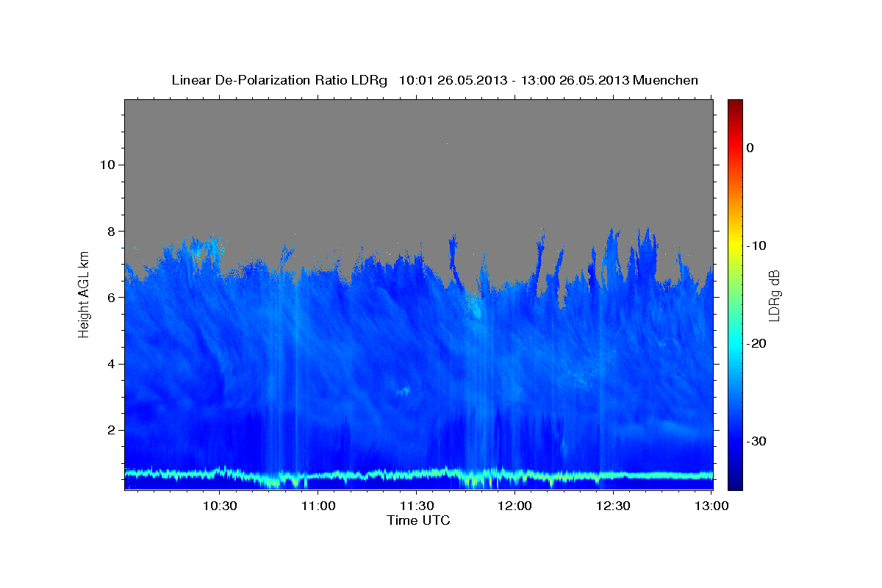The image size is (882, 588).
Task: Click the 'Time UTC' x-axis label
Action: point(418,520)
